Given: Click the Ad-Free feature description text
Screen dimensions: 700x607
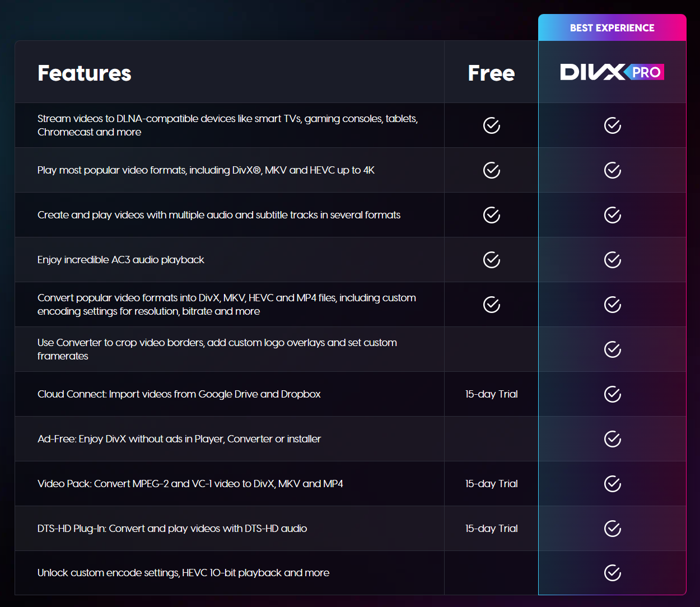Looking at the screenshot, I should 179,439.
